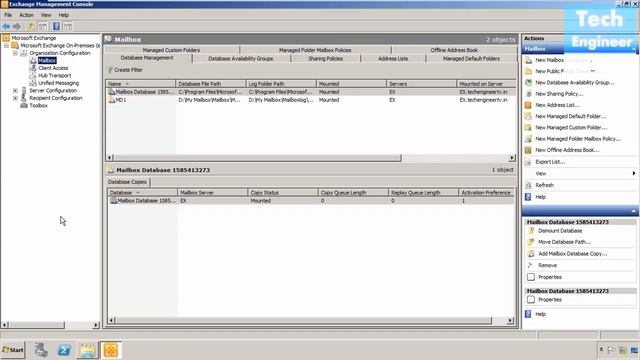Click scroll right arrow of database copies list
The height and width of the screenshot is (360, 640).
click(x=510, y=321)
